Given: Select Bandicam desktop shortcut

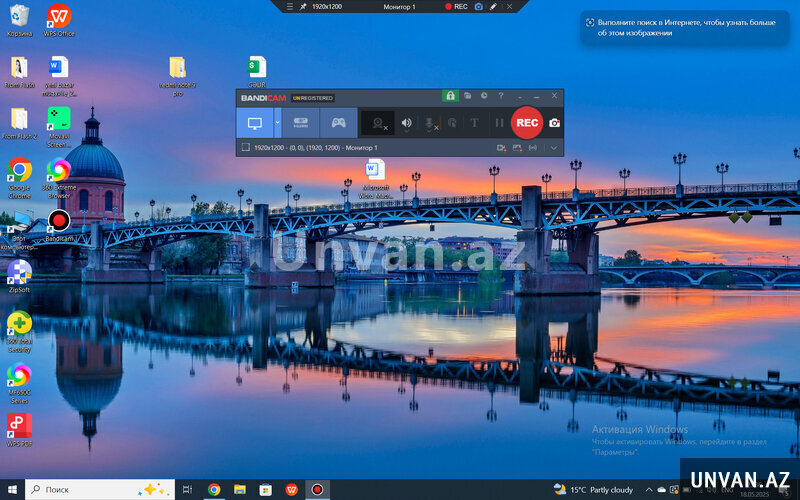Looking at the screenshot, I should pyautogui.click(x=59, y=226).
